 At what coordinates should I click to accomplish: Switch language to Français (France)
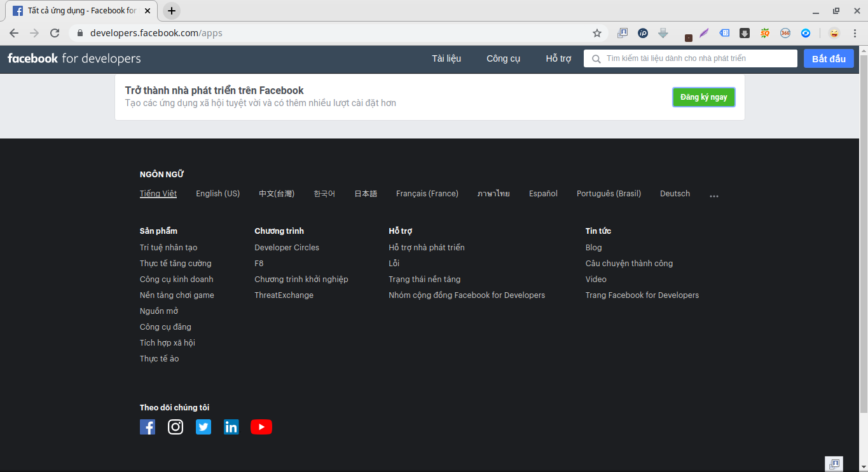pyautogui.click(x=427, y=194)
